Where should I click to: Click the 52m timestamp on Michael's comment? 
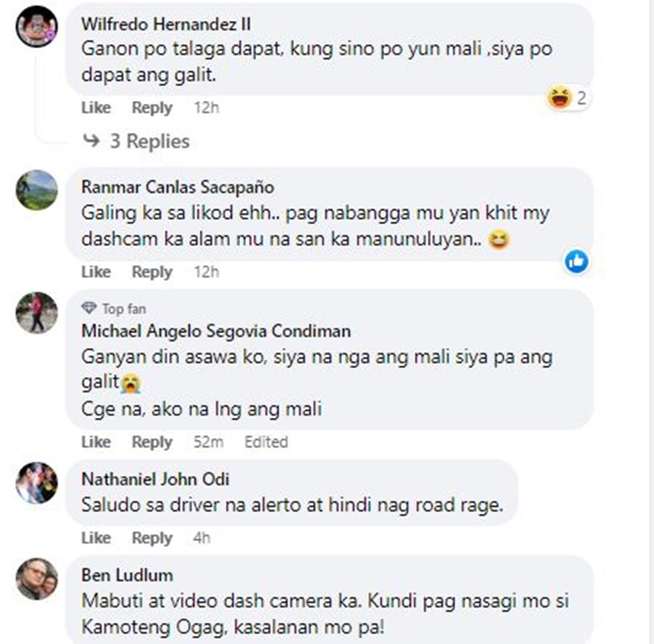(208, 442)
